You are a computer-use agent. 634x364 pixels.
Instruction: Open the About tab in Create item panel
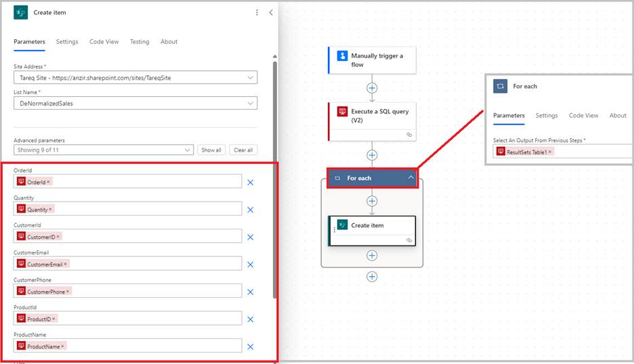click(169, 42)
